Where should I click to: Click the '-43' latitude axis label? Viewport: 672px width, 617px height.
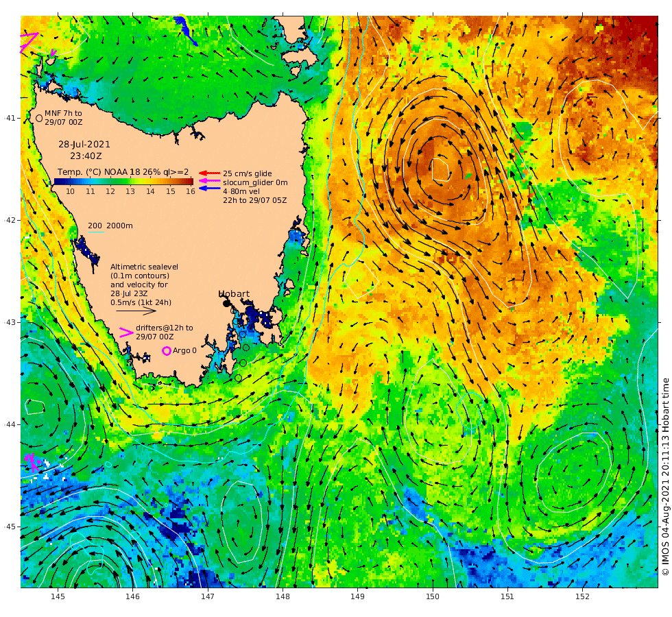coord(10,322)
